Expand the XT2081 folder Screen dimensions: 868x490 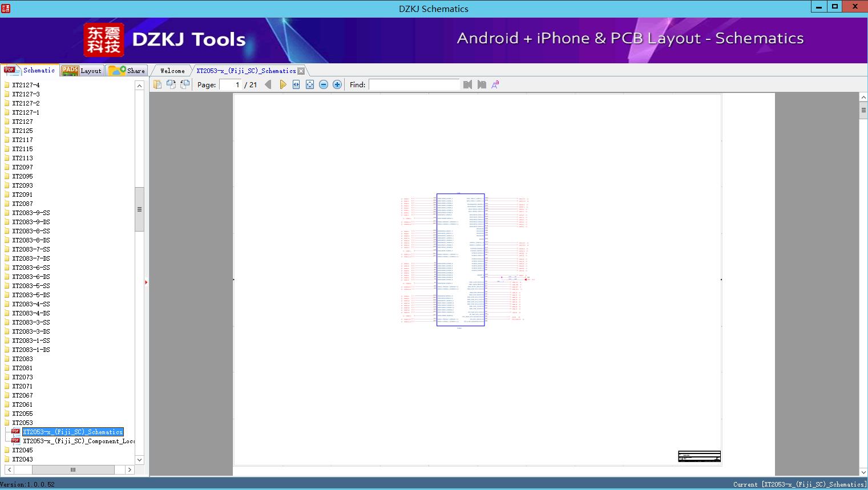[x=22, y=368]
